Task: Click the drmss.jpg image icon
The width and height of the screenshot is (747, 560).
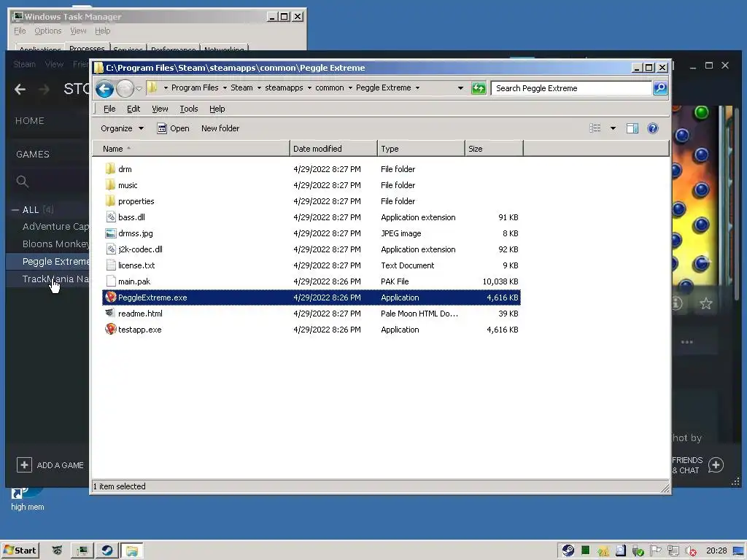Action: tap(111, 233)
